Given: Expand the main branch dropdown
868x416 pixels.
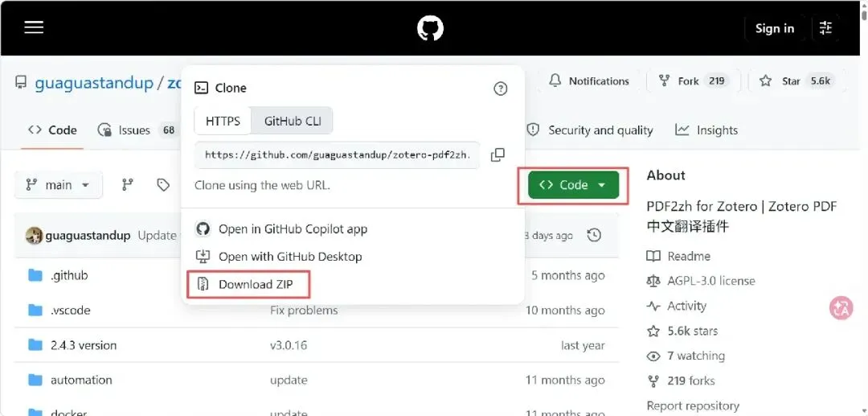Looking at the screenshot, I should click(x=58, y=184).
